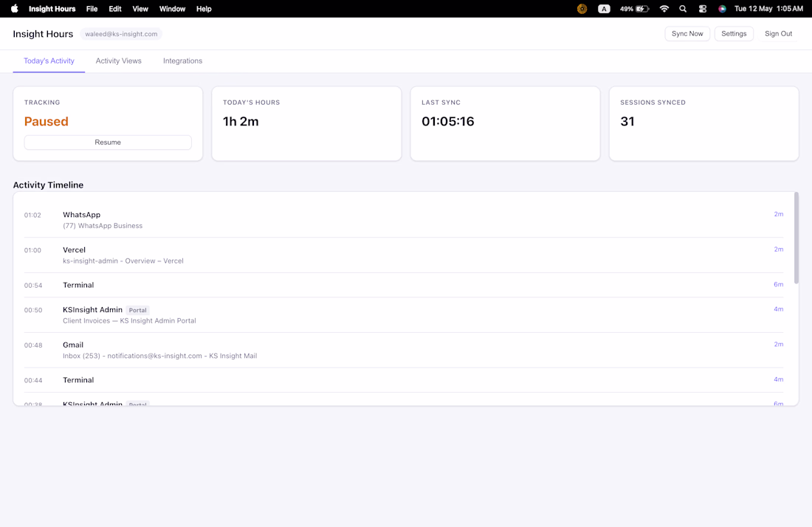This screenshot has width=812, height=527.
Task: Click the 1h 2m today's hours value
Action: coord(241,121)
